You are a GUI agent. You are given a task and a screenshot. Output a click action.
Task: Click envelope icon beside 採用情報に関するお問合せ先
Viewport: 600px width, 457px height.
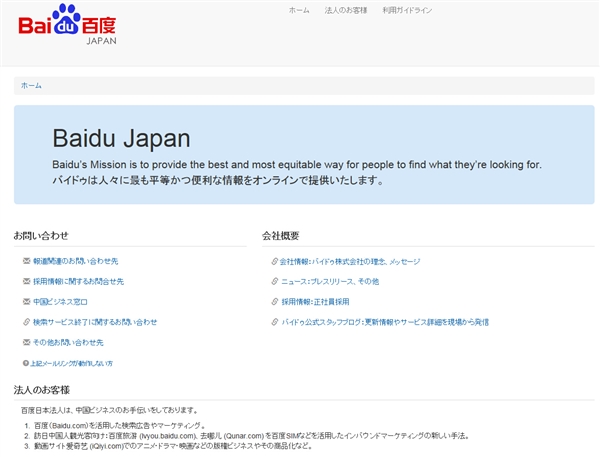(26, 282)
